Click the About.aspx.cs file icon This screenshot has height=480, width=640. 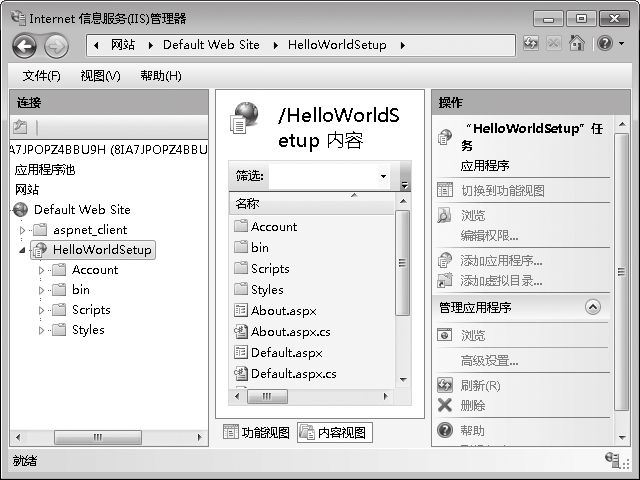(x=241, y=331)
